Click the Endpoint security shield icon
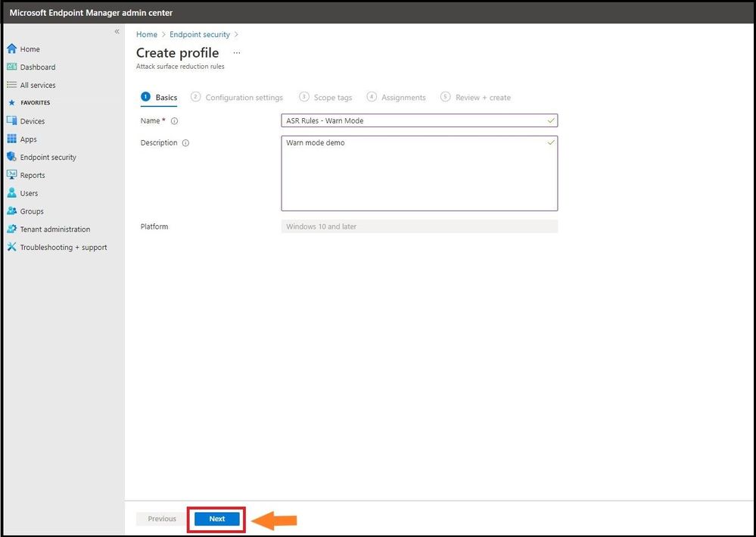The width and height of the screenshot is (756, 537). pyautogui.click(x=11, y=157)
